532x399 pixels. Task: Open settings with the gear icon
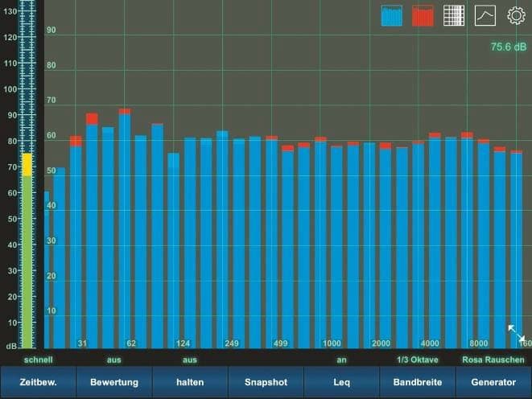(x=516, y=16)
